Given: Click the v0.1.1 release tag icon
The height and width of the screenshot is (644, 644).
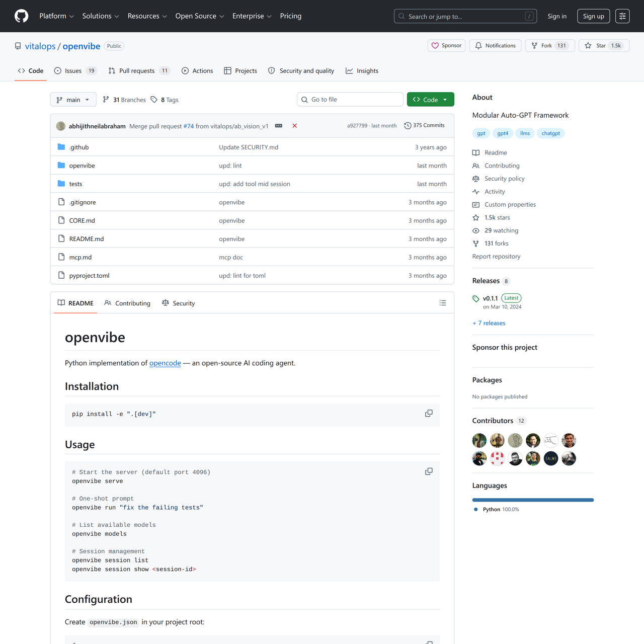Looking at the screenshot, I should 476,299.
